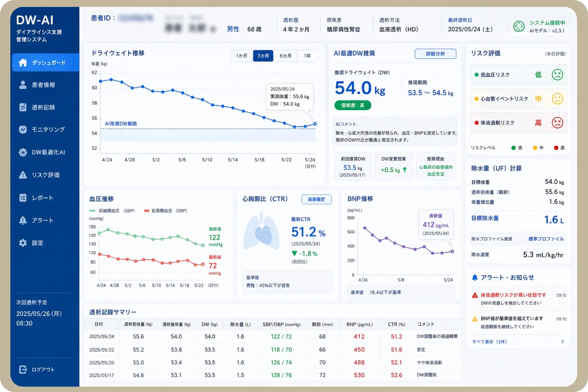Click the 'DW調整後の経過観察' comment
The width and height of the screenshot is (588, 392).
[437, 336]
